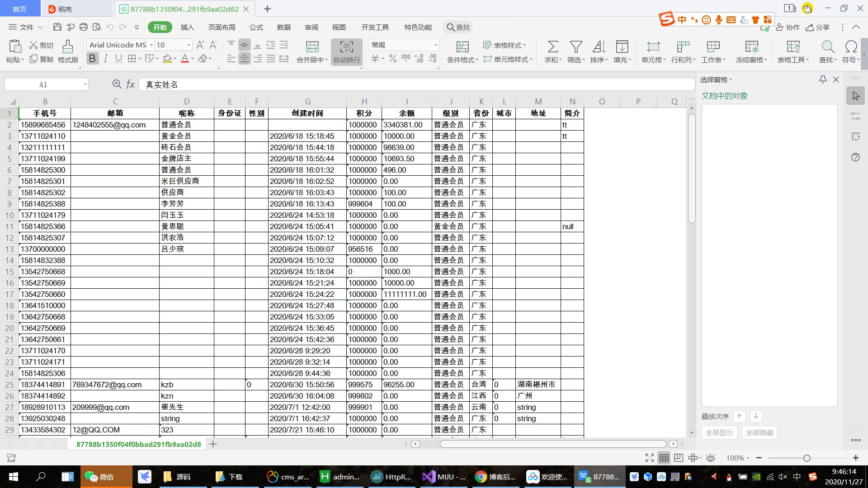
Task: Open the 插入 (Insert) ribbon tab
Action: (x=187, y=27)
